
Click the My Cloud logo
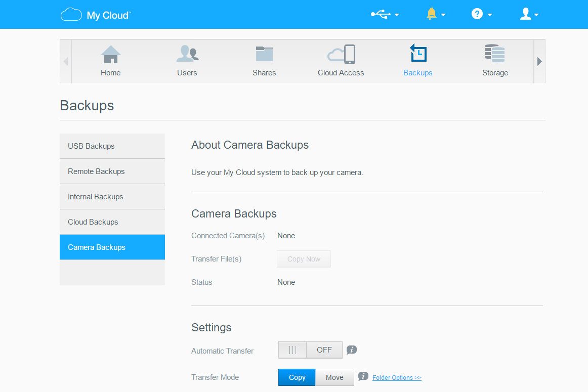pyautogui.click(x=96, y=15)
